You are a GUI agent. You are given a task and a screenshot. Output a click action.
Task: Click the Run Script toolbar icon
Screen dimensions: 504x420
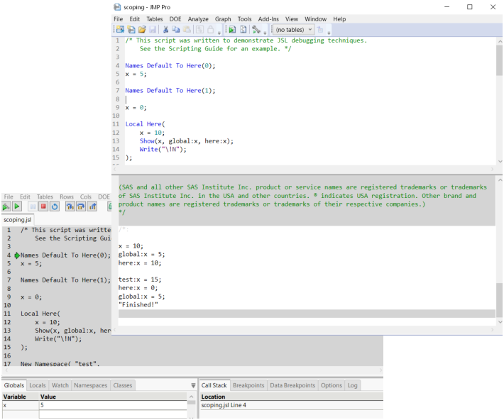coord(231,30)
